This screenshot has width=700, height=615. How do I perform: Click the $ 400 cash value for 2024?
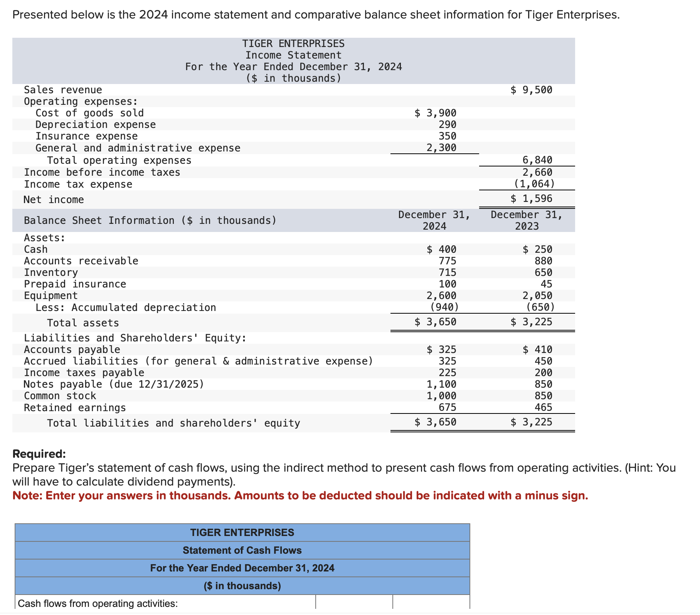pyautogui.click(x=441, y=249)
